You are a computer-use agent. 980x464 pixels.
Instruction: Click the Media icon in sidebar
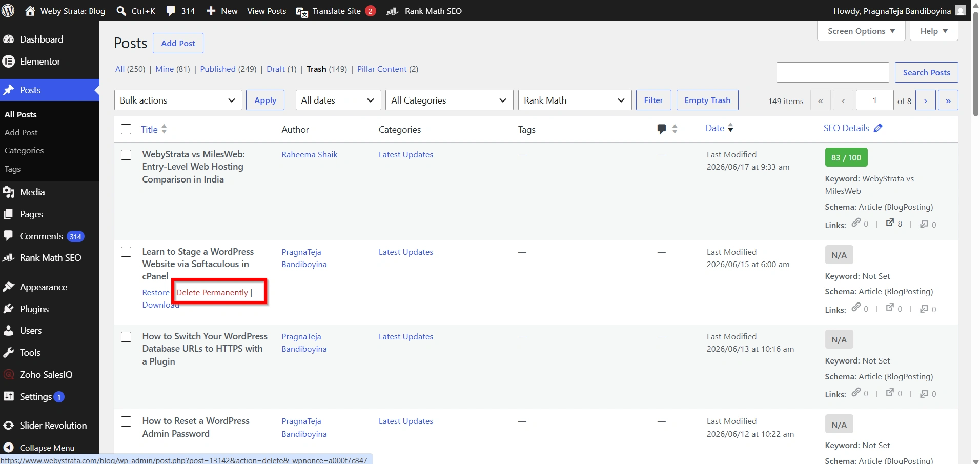[x=9, y=192]
